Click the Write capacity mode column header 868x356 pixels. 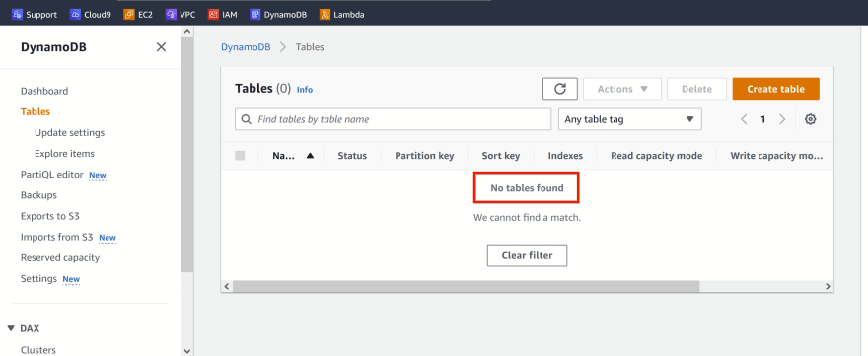[x=776, y=156]
